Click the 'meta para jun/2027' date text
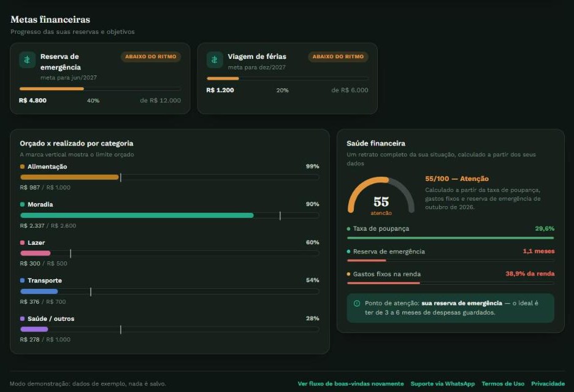The image size is (574, 392). (x=69, y=78)
